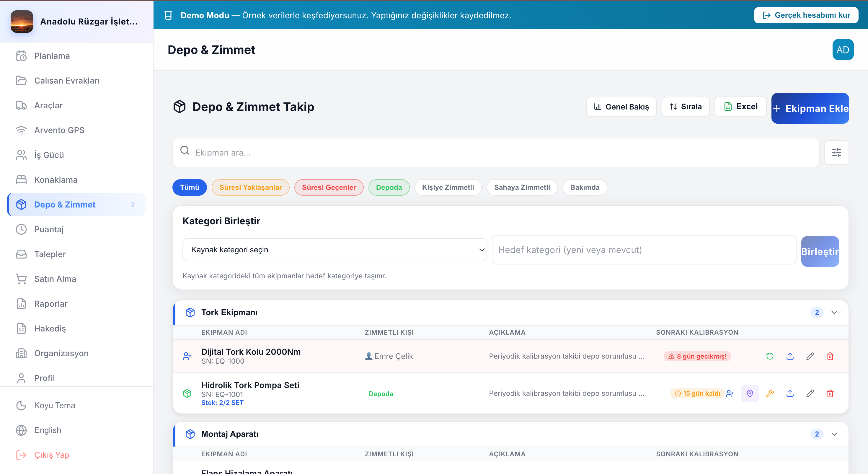Viewport: 868px width, 474px height.
Task: Click the cube icon next to Montaj Aparatı
Action: [190, 434]
